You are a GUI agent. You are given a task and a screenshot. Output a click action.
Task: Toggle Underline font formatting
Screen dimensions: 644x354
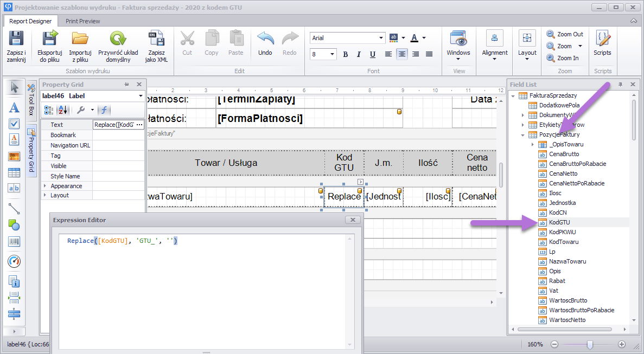pos(372,54)
